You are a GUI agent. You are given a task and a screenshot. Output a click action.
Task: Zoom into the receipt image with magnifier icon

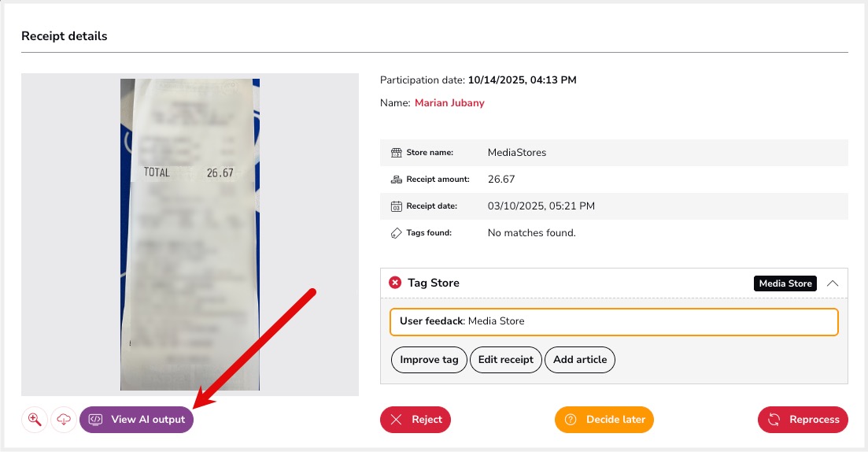(35, 420)
